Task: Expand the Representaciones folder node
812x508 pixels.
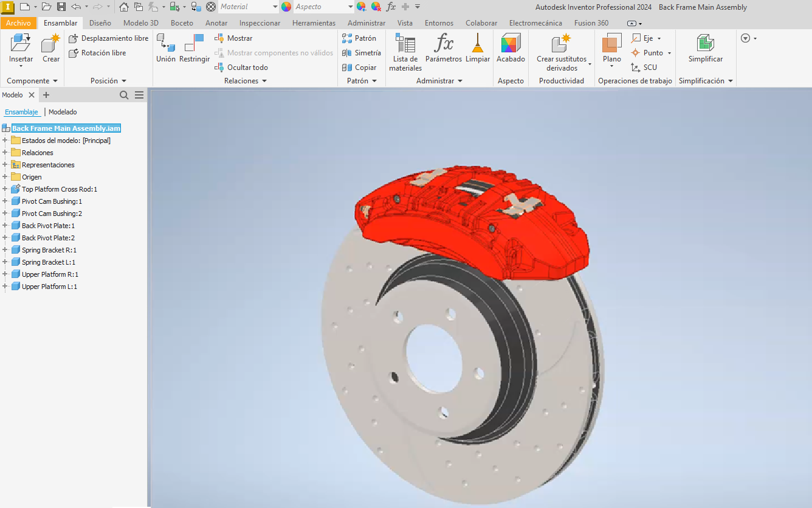Action: (x=5, y=165)
